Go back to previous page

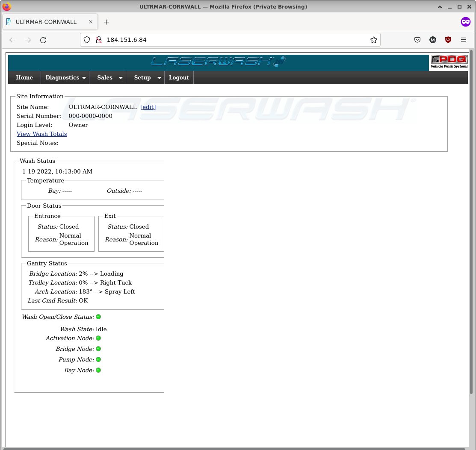[12, 40]
